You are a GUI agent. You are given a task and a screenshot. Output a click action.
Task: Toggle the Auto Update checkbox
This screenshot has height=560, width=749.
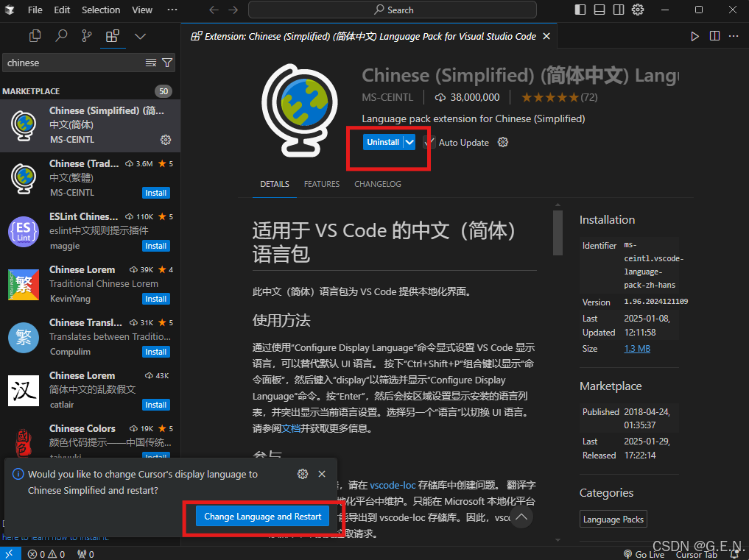[429, 142]
